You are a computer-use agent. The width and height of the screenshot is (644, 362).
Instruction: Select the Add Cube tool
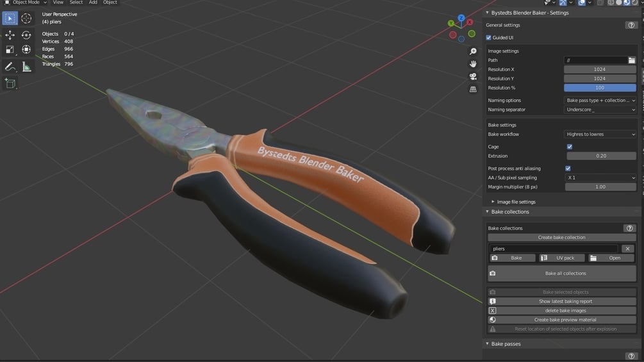coord(10,83)
